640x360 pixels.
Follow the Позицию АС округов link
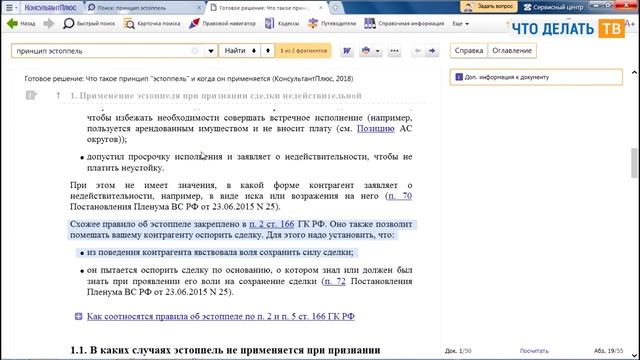[376, 129]
